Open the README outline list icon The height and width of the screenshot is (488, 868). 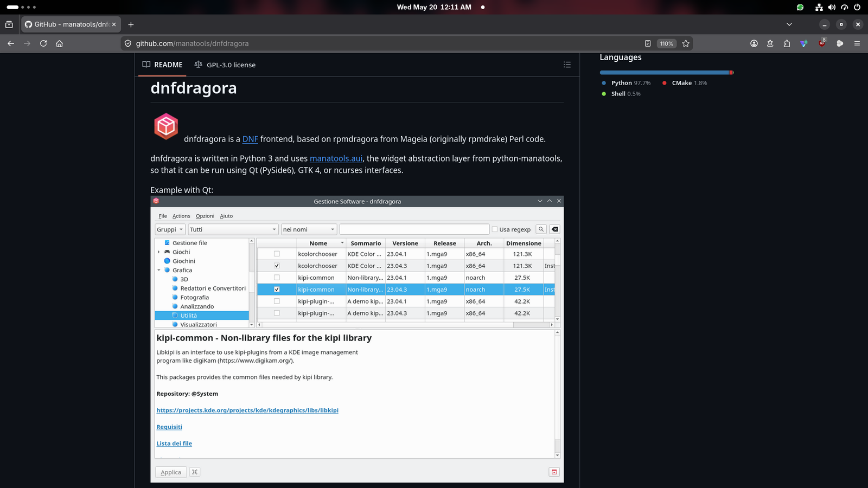(567, 65)
